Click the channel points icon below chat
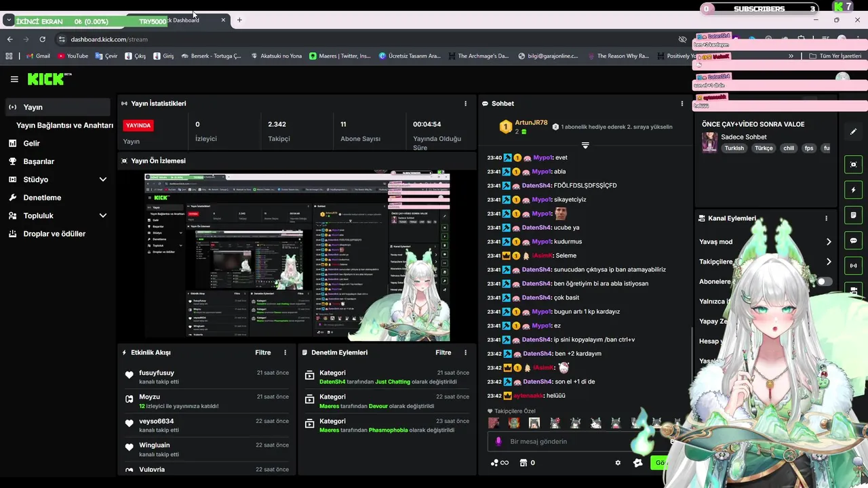Screen dimensions: 868x488 pos(499,463)
